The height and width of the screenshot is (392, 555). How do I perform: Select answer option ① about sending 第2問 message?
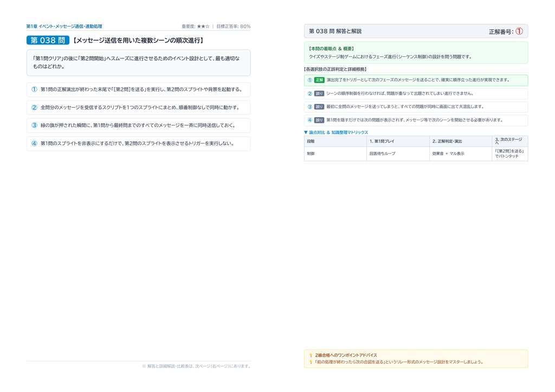(138, 89)
